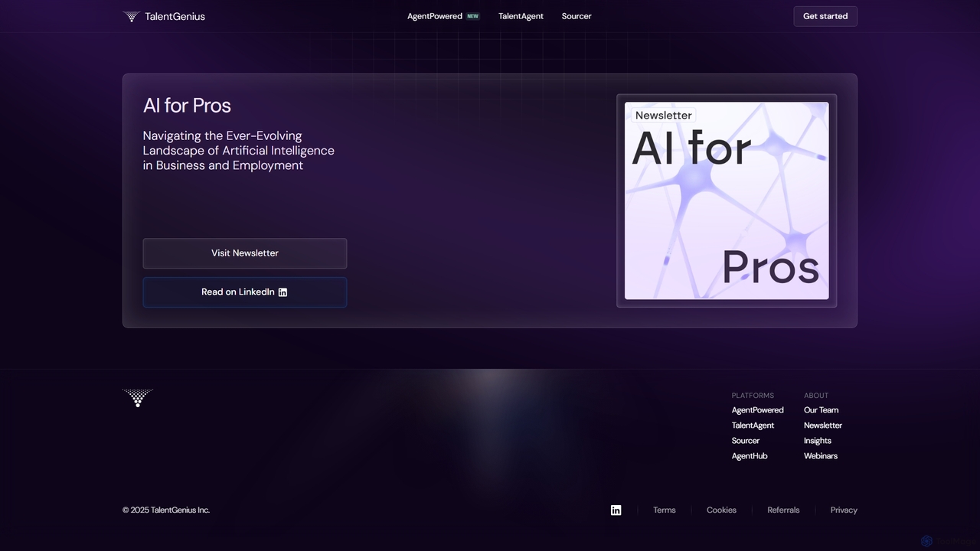The image size is (980, 551).
Task: Open Our Team footer link
Action: pos(821,410)
